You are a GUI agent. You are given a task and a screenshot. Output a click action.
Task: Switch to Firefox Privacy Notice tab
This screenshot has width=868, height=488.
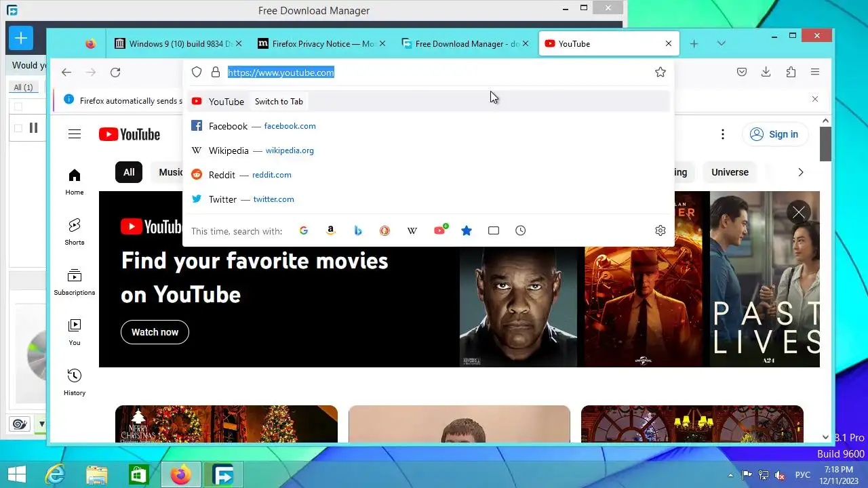323,43
